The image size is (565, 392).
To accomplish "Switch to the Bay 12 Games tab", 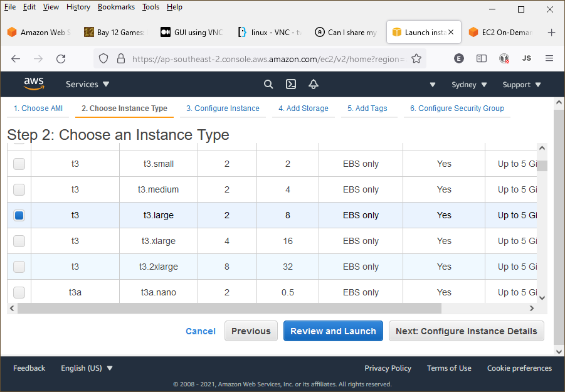I will click(x=115, y=33).
